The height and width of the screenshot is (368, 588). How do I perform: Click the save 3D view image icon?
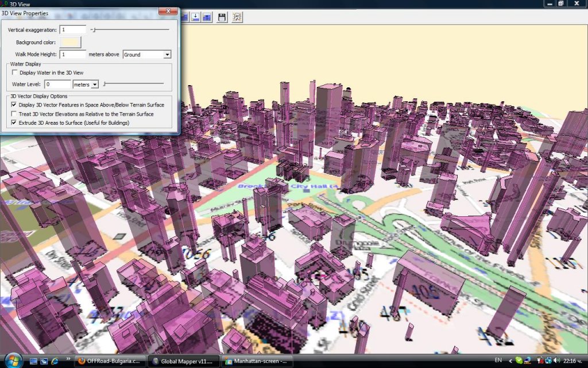coord(222,17)
